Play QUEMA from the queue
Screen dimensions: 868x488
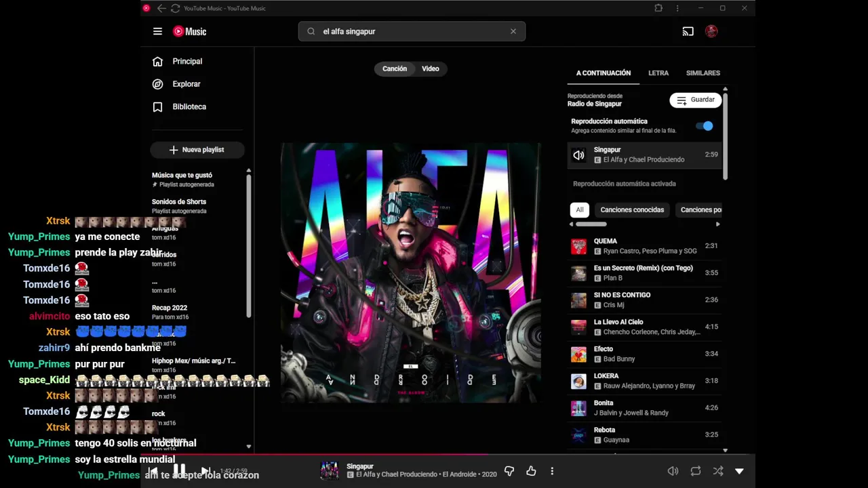[644, 246]
